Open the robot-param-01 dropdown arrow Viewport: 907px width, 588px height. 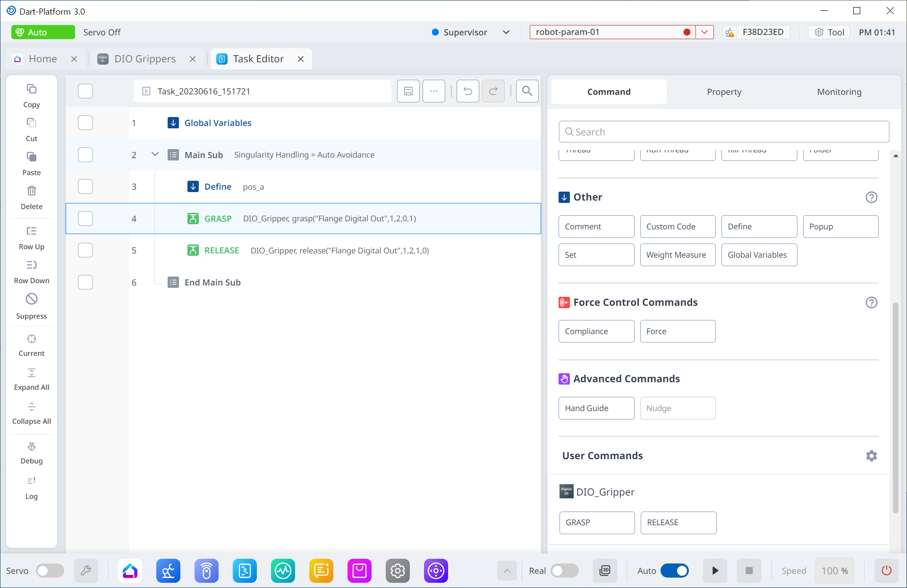click(704, 32)
